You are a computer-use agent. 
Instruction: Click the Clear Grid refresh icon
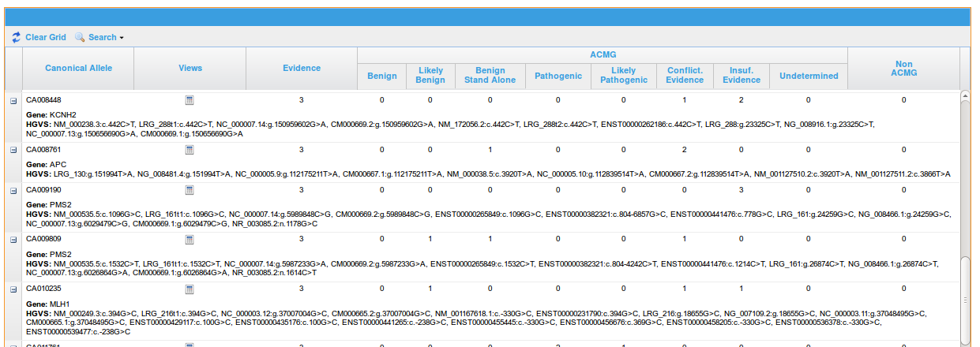(x=16, y=37)
